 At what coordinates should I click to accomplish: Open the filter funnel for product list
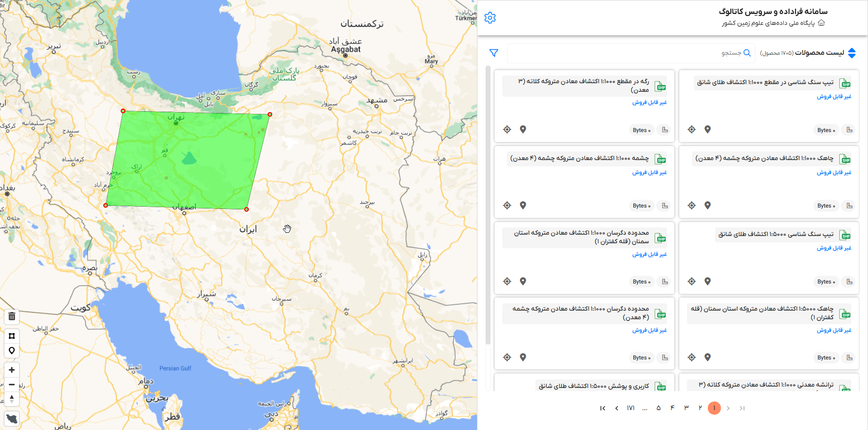(494, 53)
